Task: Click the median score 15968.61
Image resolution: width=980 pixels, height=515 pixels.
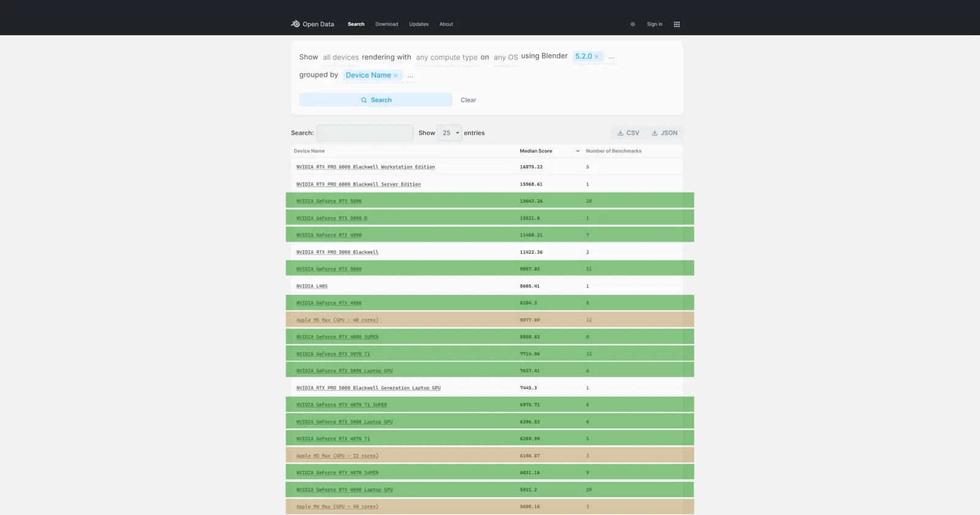Action: (x=531, y=184)
